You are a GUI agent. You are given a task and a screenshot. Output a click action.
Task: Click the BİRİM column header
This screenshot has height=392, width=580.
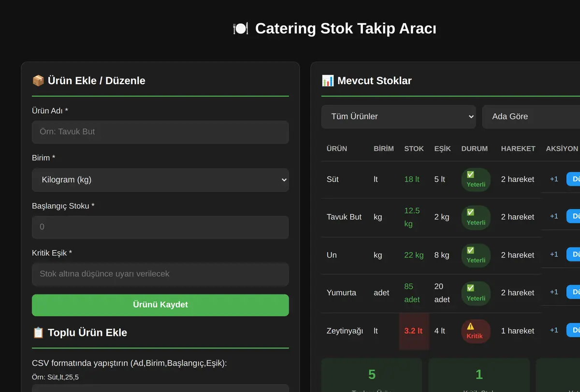(384, 149)
